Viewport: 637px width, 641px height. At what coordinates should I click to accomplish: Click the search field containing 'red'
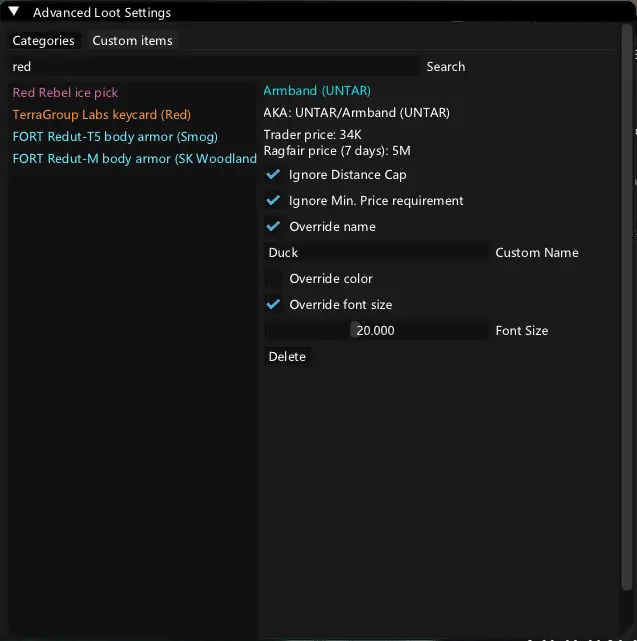tap(213, 67)
